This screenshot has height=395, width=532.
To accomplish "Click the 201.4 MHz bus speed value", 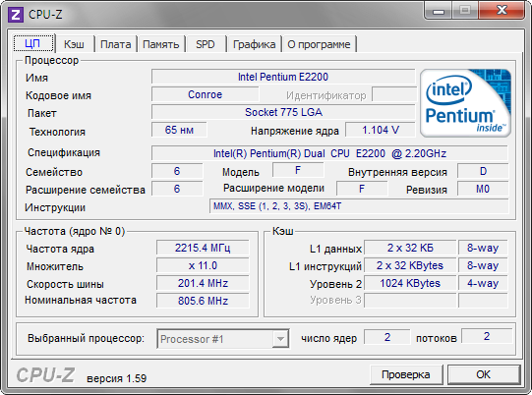I will click(x=203, y=283).
